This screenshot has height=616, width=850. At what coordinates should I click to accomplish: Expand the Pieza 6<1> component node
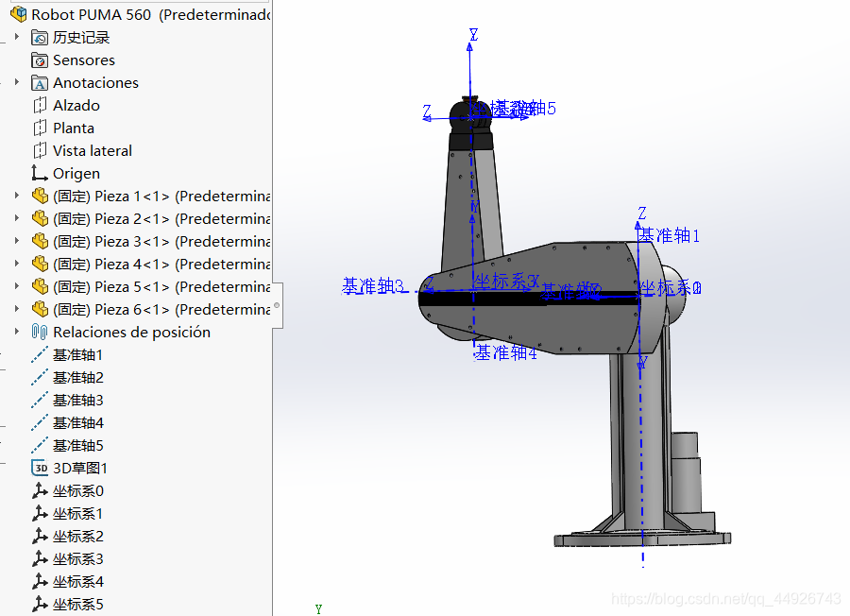coord(17,309)
